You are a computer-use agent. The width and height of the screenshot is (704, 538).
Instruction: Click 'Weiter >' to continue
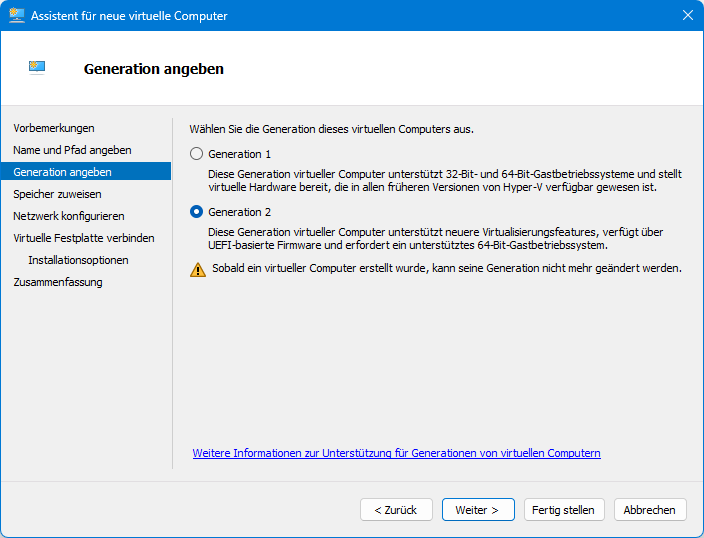click(477, 510)
